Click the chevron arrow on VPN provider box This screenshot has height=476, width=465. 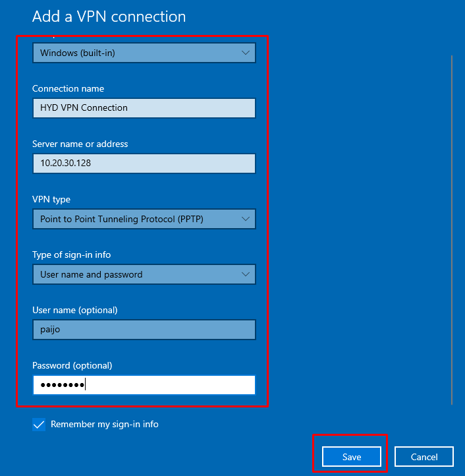click(x=246, y=53)
